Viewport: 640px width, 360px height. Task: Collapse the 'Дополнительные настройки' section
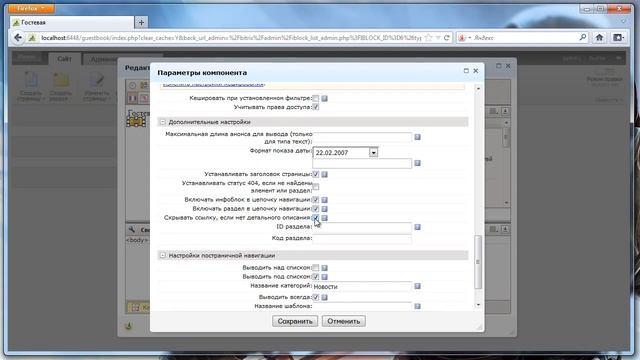click(163, 122)
